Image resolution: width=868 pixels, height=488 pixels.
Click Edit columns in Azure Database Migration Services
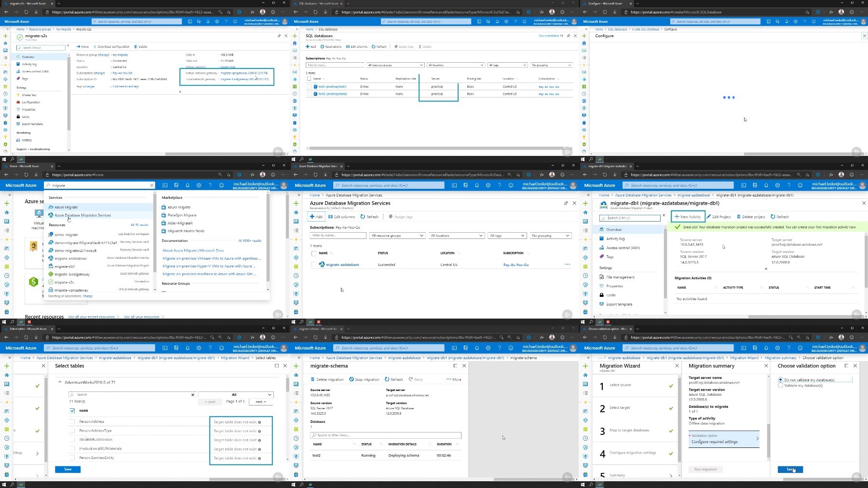pos(341,217)
